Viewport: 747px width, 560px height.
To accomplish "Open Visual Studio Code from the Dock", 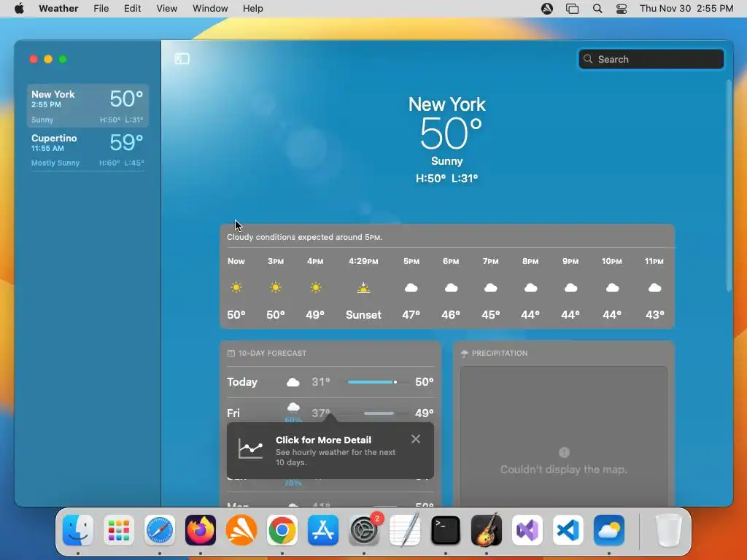I will [x=568, y=530].
